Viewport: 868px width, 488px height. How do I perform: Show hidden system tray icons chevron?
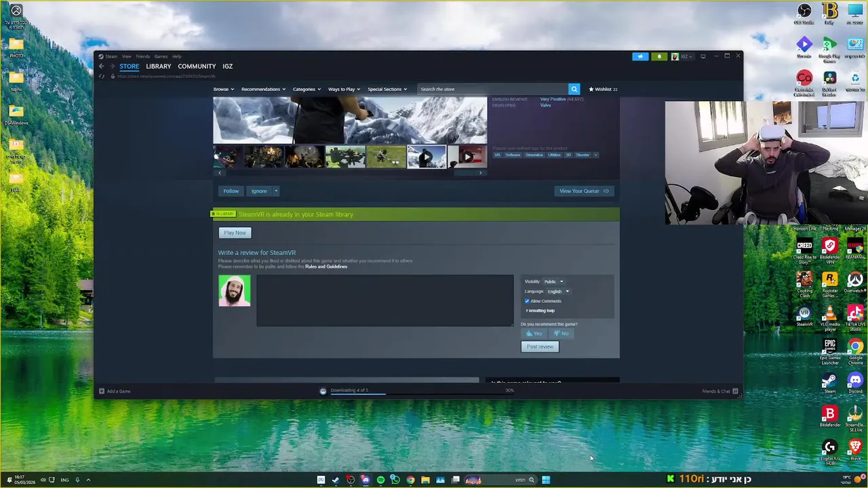pyautogui.click(x=88, y=480)
